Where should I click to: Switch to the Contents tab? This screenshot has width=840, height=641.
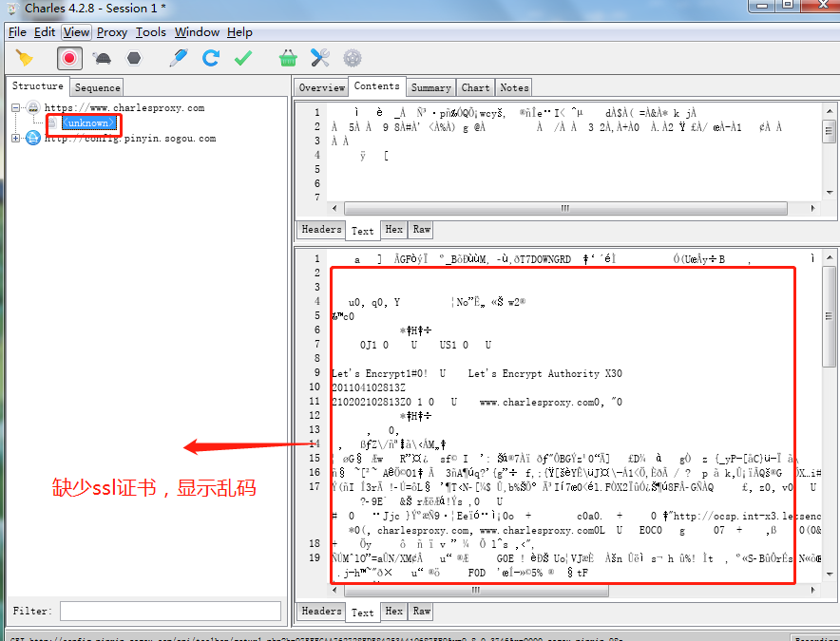tap(376, 85)
